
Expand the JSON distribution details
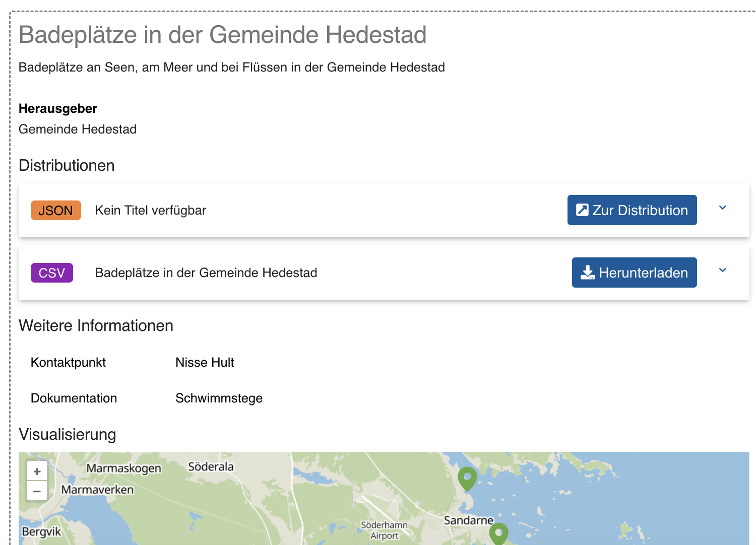pos(722,208)
